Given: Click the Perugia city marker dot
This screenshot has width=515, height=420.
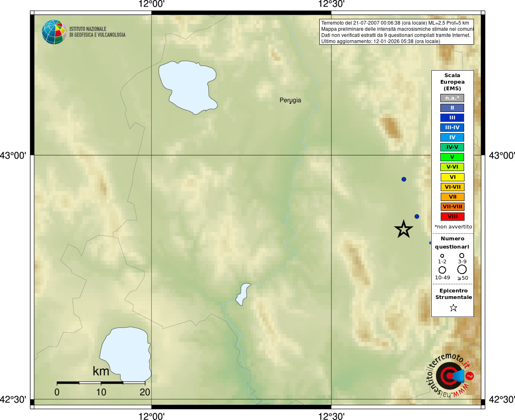Looking at the screenshot, I should [291, 103].
